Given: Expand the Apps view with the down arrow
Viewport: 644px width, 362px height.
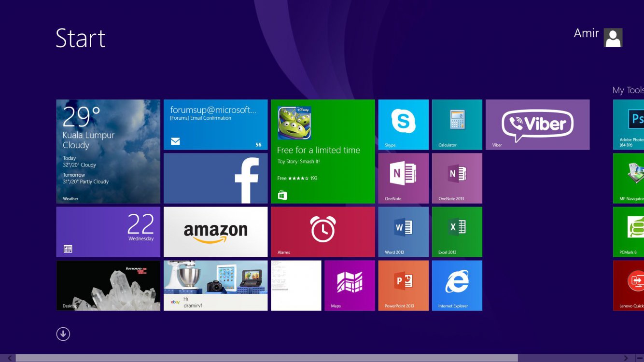Looking at the screenshot, I should tap(63, 334).
